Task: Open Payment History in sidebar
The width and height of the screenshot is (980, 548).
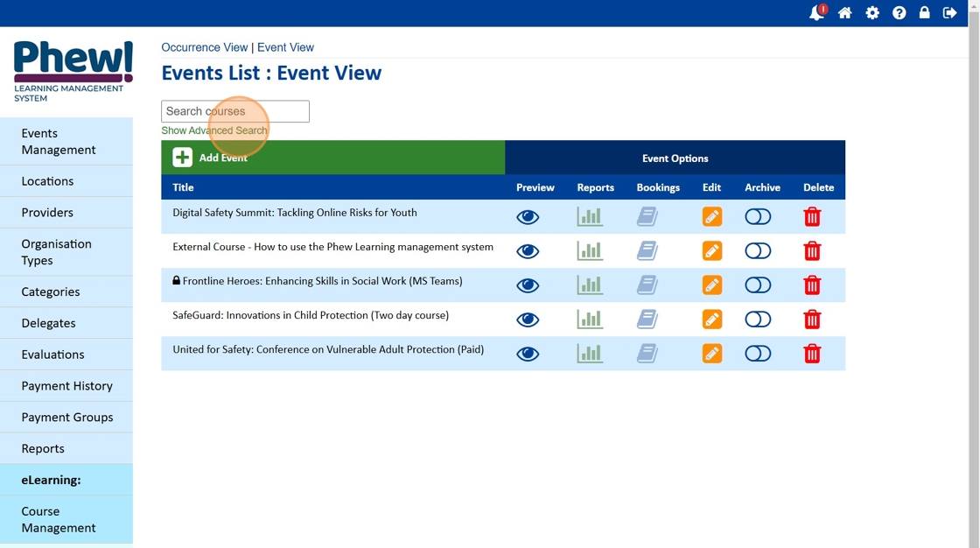Action: click(x=66, y=385)
